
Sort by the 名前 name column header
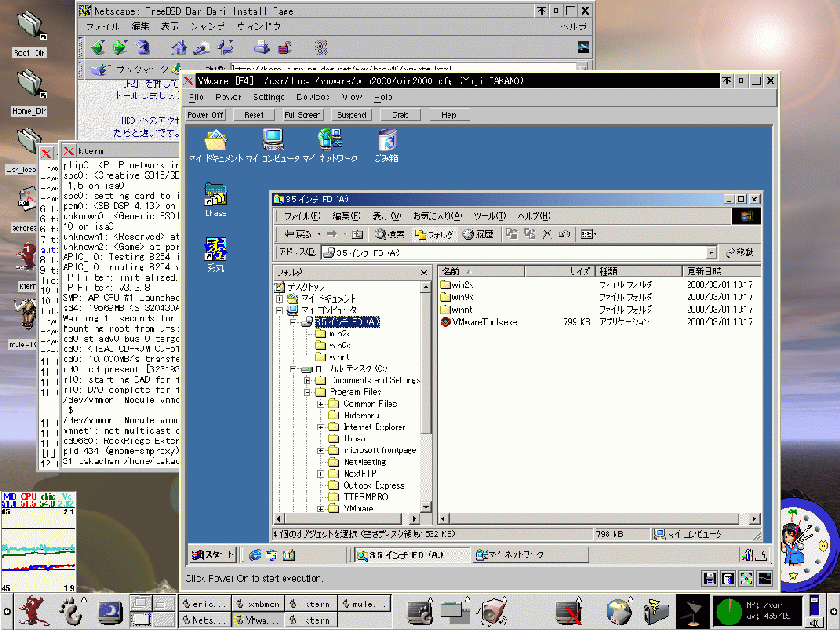(482, 272)
